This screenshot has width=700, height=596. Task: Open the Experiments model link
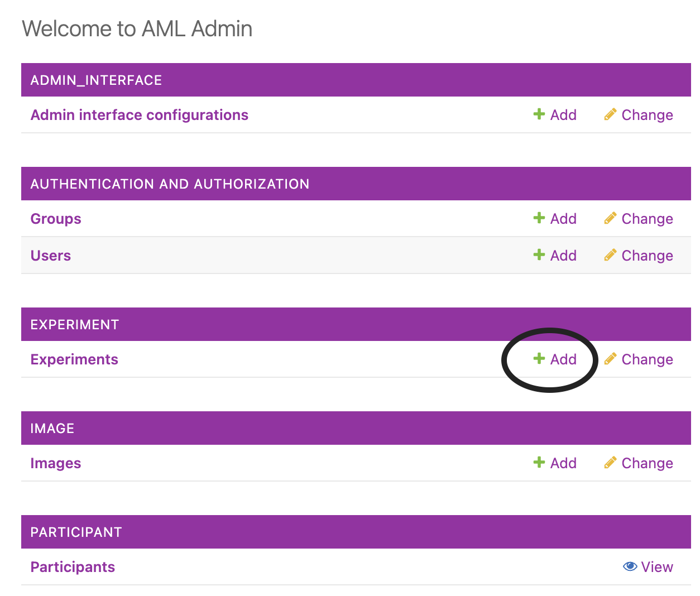point(74,359)
